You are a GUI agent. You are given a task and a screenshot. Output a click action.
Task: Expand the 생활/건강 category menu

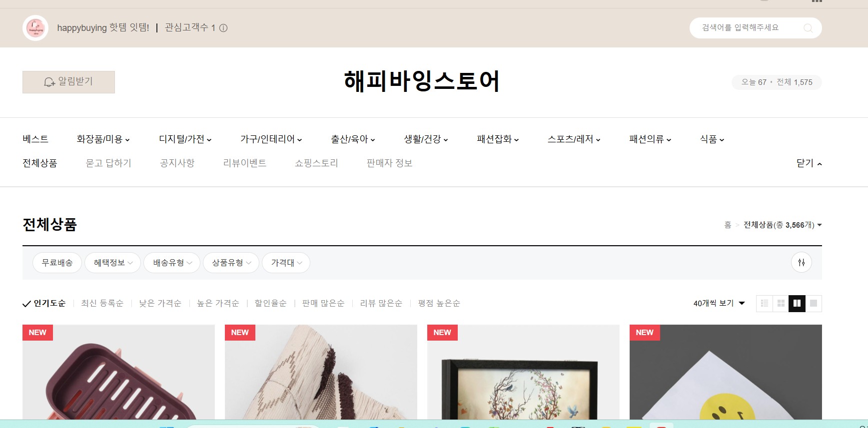pyautogui.click(x=426, y=139)
